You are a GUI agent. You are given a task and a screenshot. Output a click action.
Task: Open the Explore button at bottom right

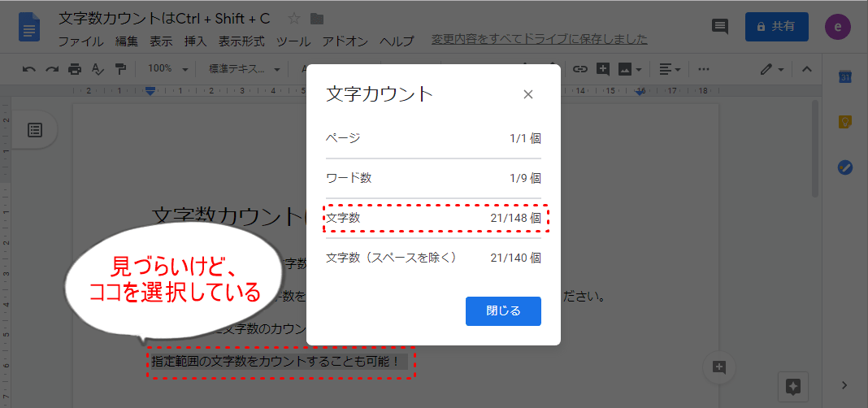pyautogui.click(x=793, y=385)
